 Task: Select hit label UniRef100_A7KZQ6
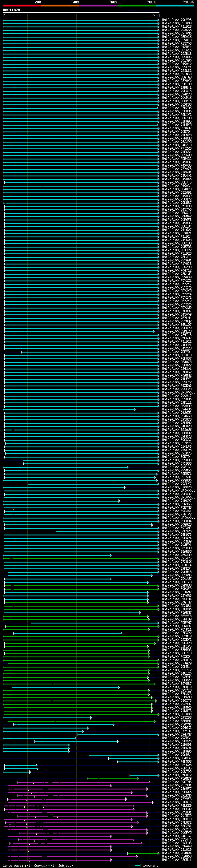[176, 108]
